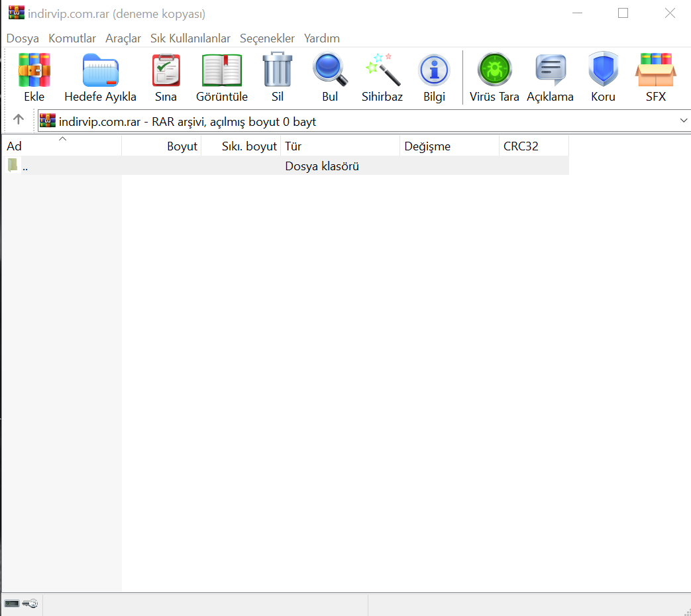Select the parent folder ".." entry
Viewport: 691px width, 616px height.
[25, 166]
